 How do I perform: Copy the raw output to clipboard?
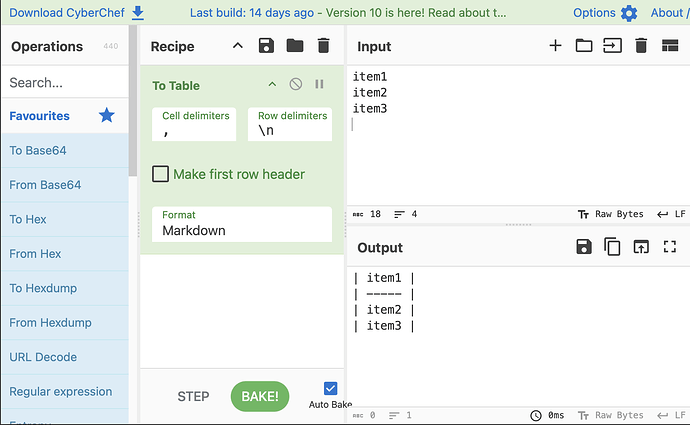pos(612,247)
